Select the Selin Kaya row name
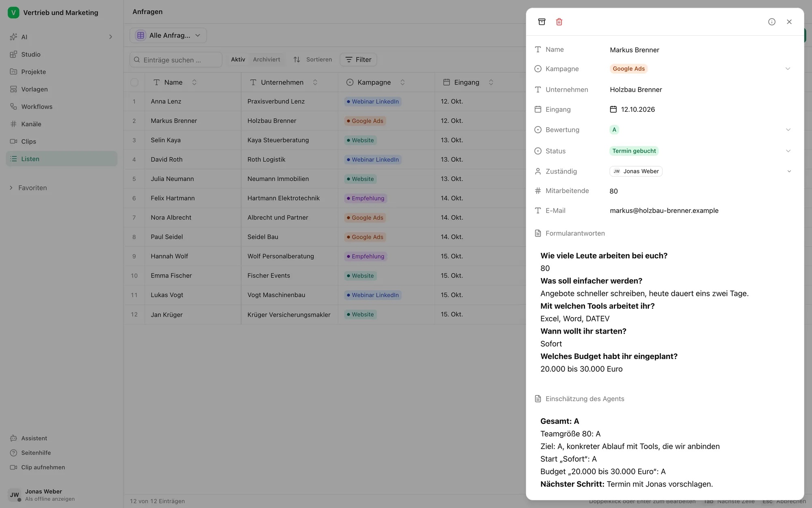 166,140
